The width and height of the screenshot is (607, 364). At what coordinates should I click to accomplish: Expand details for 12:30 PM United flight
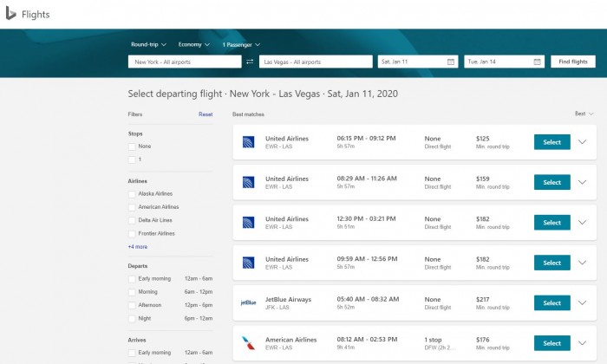(x=582, y=223)
